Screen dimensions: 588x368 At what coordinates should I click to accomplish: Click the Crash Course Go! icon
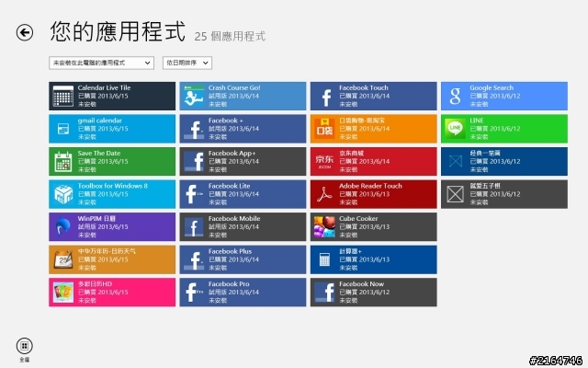(x=194, y=96)
